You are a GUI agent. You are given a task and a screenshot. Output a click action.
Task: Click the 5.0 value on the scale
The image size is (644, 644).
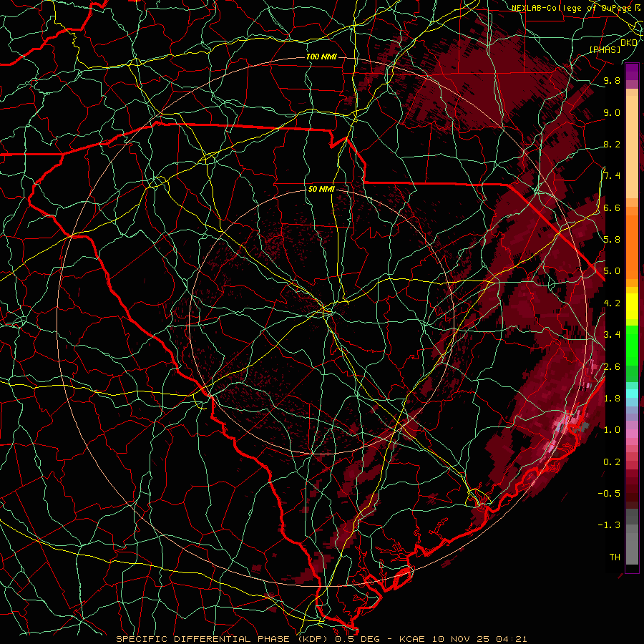[x=612, y=271]
